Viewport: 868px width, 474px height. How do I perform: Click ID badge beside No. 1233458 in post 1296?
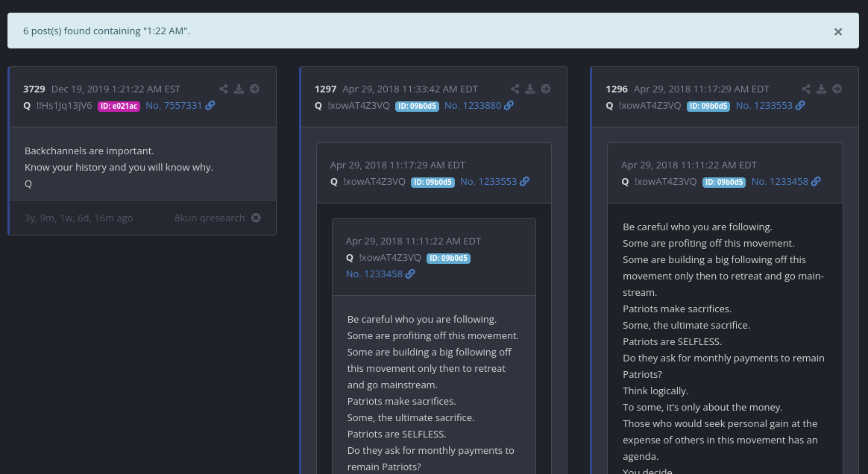[723, 182]
